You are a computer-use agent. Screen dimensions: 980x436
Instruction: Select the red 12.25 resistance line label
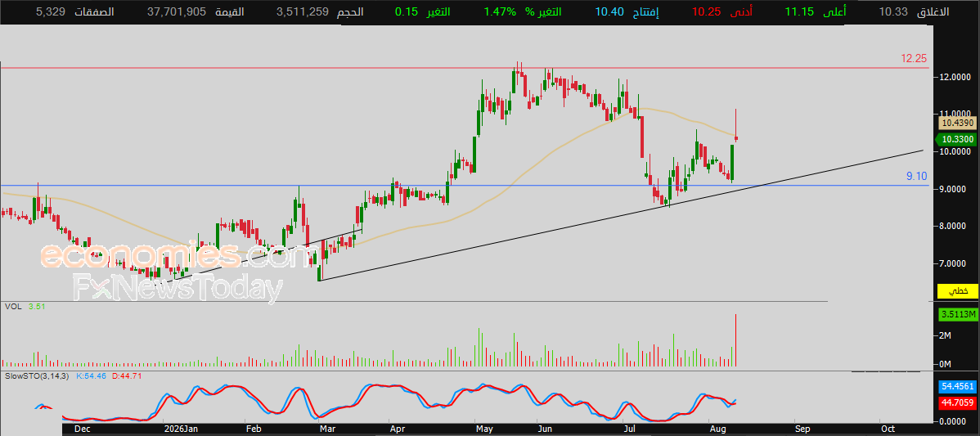(913, 59)
